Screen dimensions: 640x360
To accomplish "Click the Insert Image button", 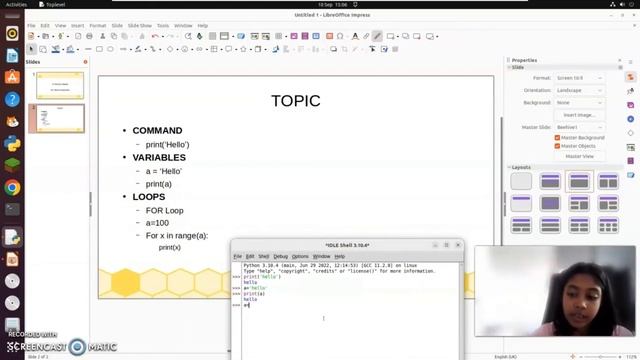I will click(x=579, y=115).
